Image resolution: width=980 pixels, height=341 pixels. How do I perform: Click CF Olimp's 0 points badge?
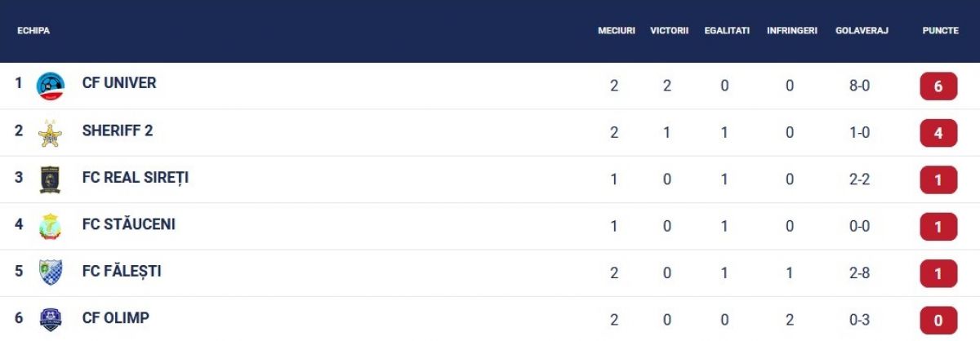coord(938,321)
